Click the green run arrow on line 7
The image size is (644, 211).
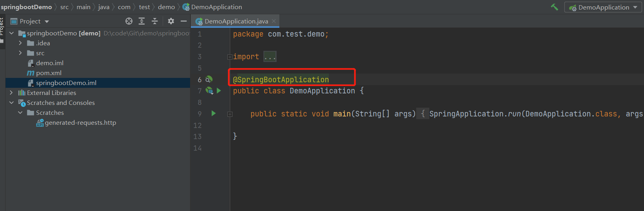coord(219,91)
